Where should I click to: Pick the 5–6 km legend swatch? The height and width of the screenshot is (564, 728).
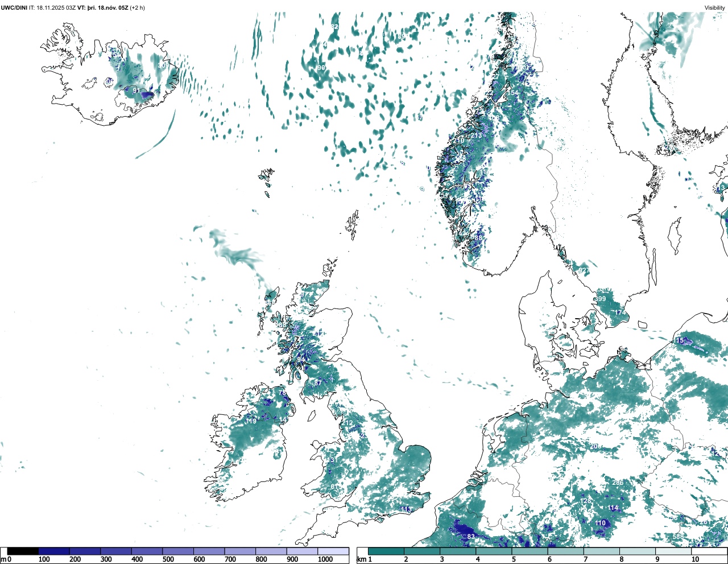coord(530,551)
